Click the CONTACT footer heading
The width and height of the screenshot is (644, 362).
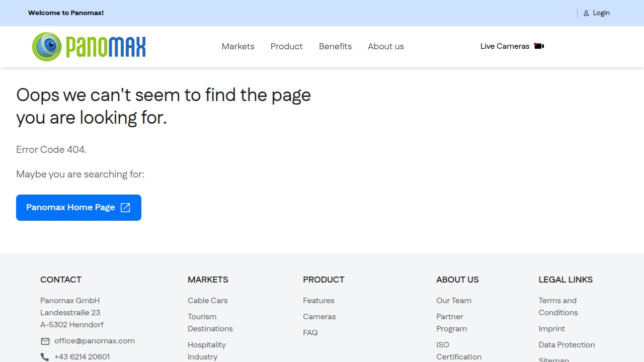(x=61, y=280)
